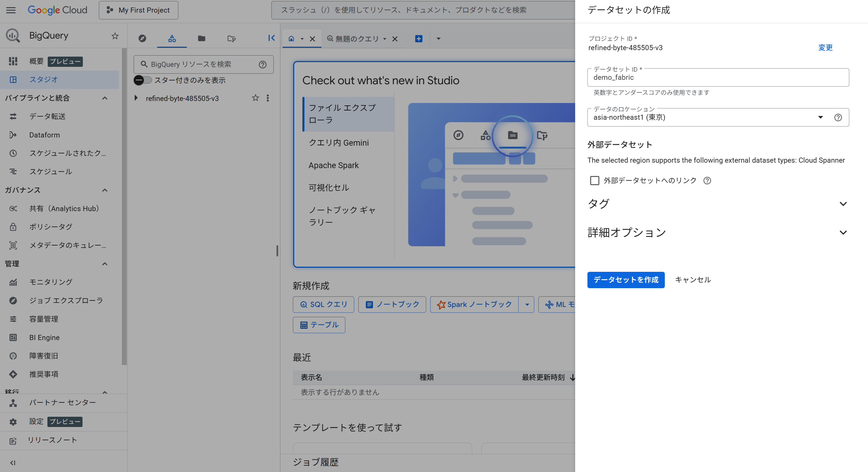Toggle 'スター付きのみを表示' switch
This screenshot has width=868, height=472.
click(143, 80)
